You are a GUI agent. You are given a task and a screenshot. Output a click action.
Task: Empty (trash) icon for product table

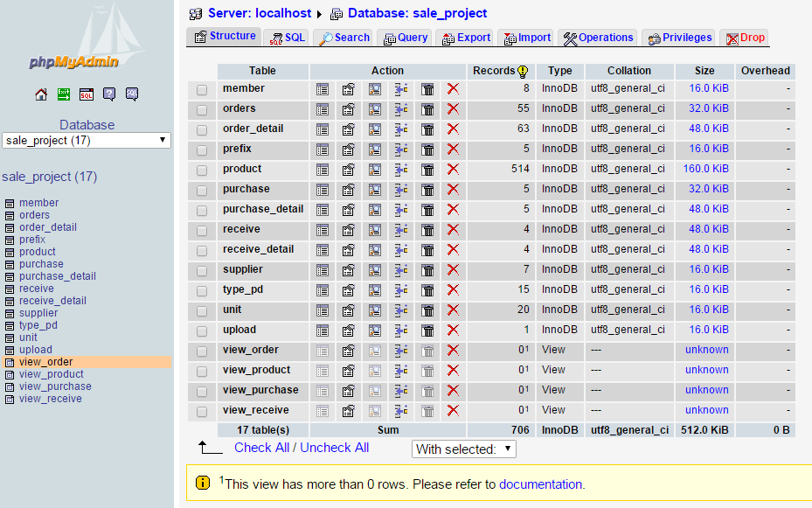pos(427,170)
